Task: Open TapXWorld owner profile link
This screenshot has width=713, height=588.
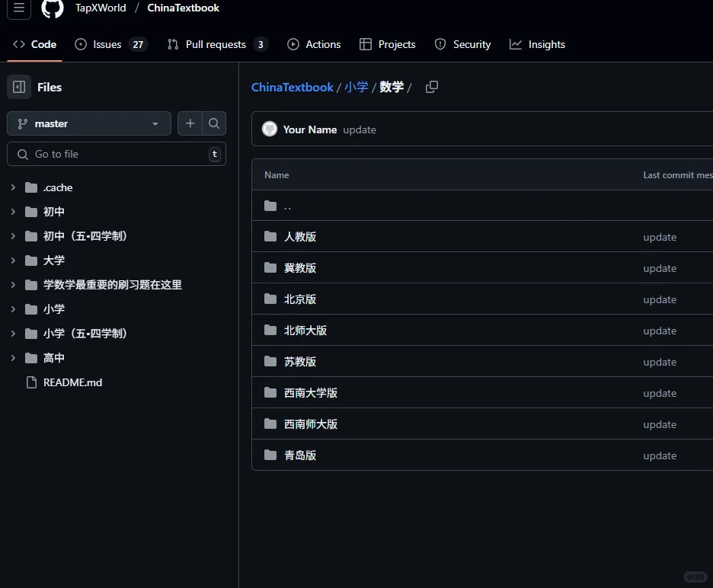Action: coord(101,8)
